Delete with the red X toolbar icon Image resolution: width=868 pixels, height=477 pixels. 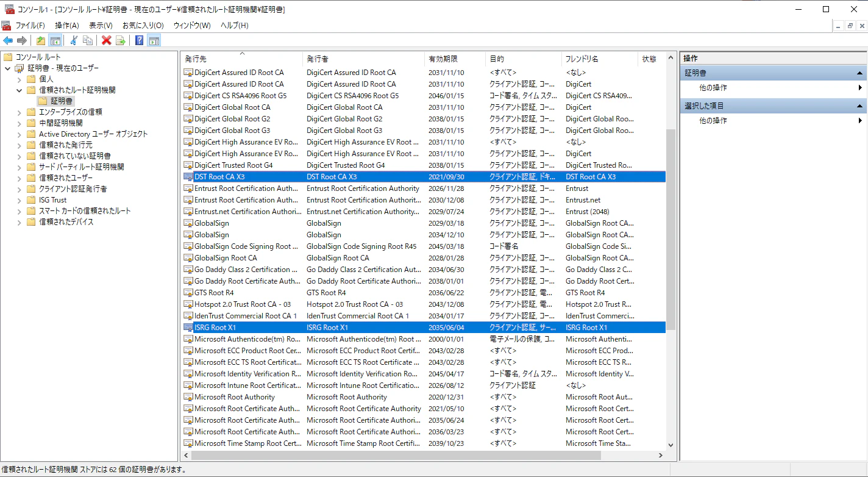pyautogui.click(x=107, y=41)
